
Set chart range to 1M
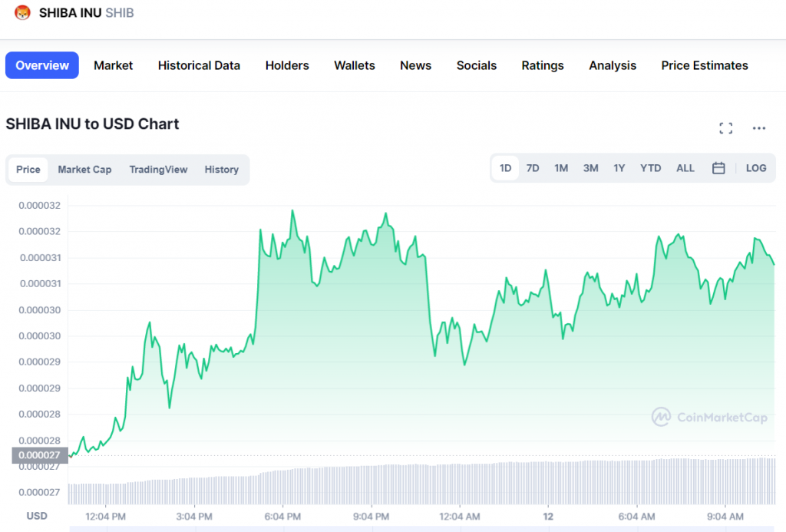[x=561, y=168]
